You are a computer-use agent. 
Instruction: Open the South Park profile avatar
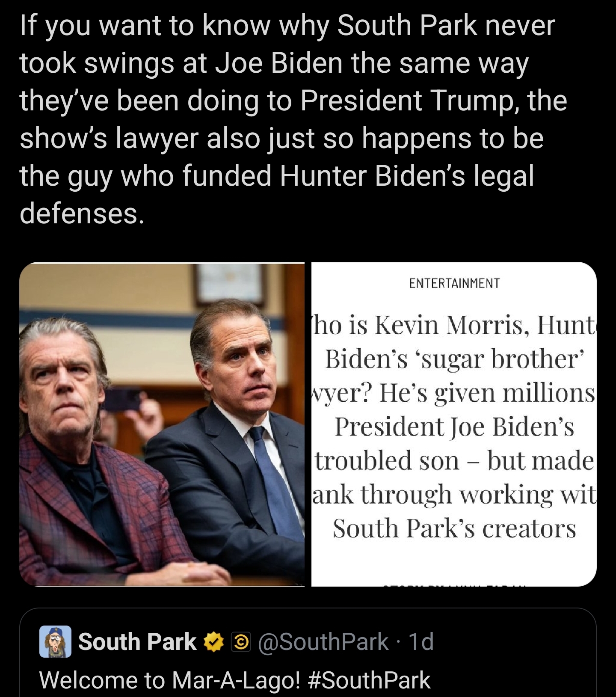[x=56, y=642]
